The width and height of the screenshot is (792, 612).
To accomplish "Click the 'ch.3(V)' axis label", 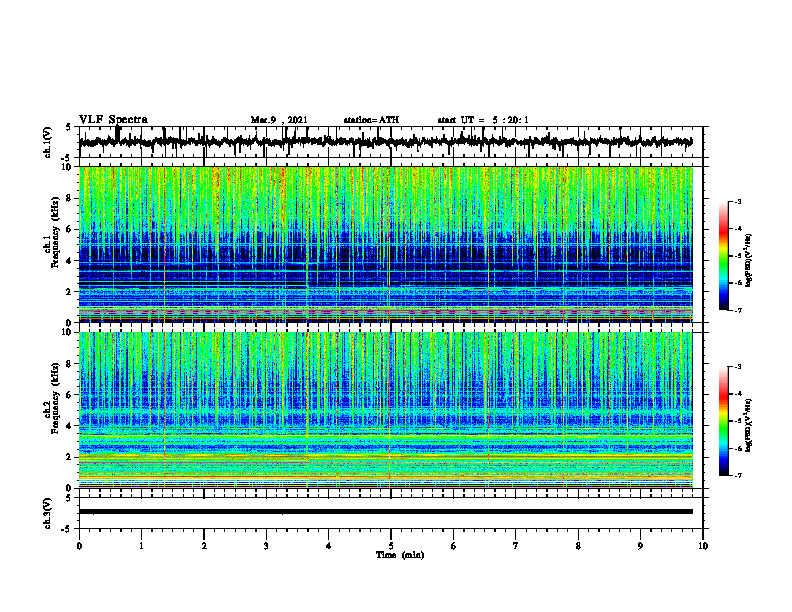I will tap(48, 513).
